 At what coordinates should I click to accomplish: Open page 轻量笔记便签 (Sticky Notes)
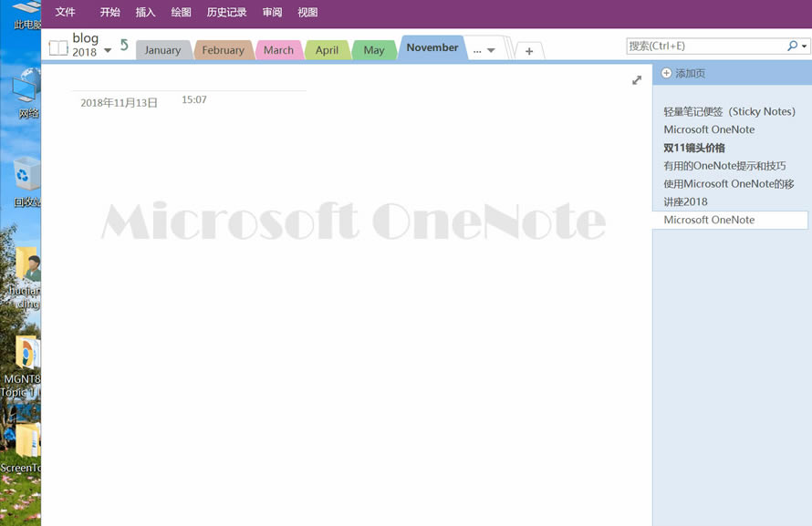730,112
